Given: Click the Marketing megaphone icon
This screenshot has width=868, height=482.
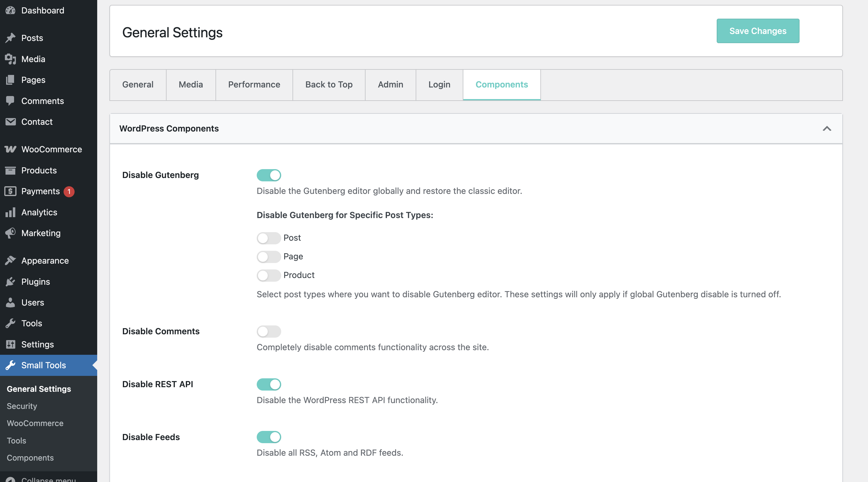Looking at the screenshot, I should (10, 233).
